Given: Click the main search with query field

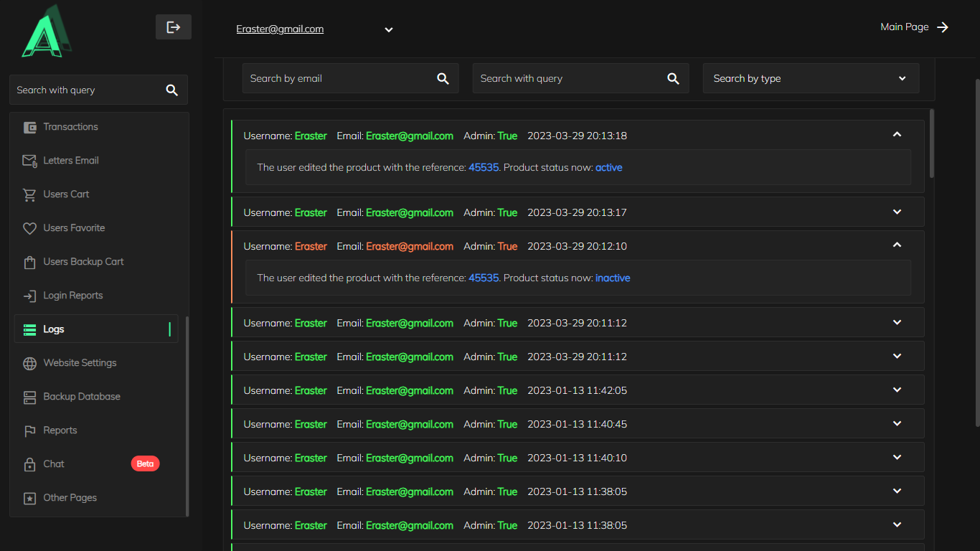Looking at the screenshot, I should [x=567, y=79].
